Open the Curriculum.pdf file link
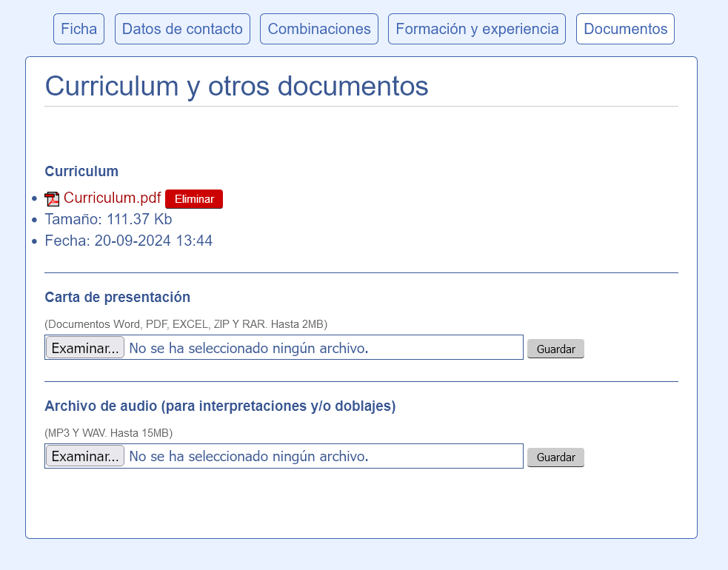The image size is (728, 570). point(112,198)
